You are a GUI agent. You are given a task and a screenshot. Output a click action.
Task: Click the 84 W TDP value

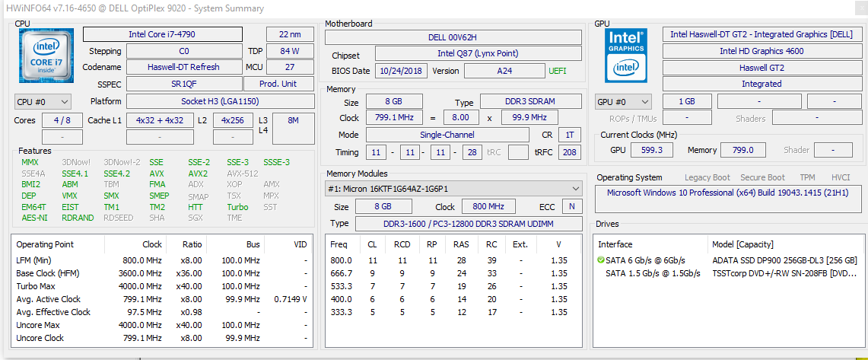click(x=290, y=51)
